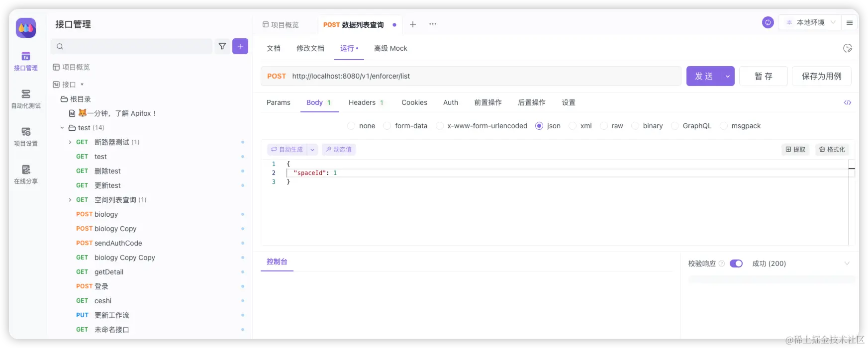The height and width of the screenshot is (348, 868).
Task: Click 自动生成 auto-generate button
Action: pyautogui.click(x=287, y=150)
